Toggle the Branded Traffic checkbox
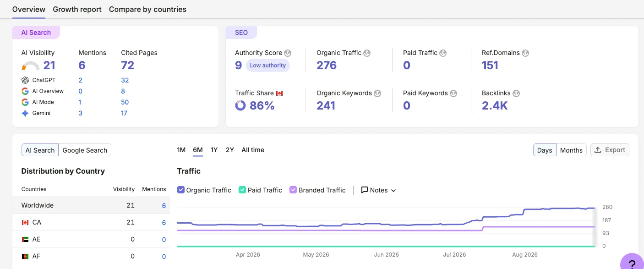 (293, 190)
